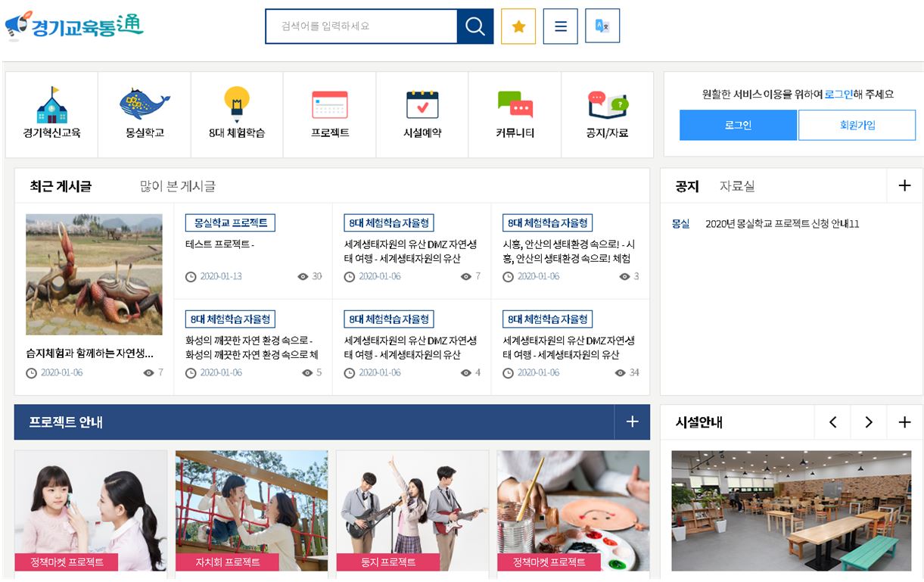924x582 pixels.
Task: Click the 회원가입 button
Action: click(x=857, y=125)
